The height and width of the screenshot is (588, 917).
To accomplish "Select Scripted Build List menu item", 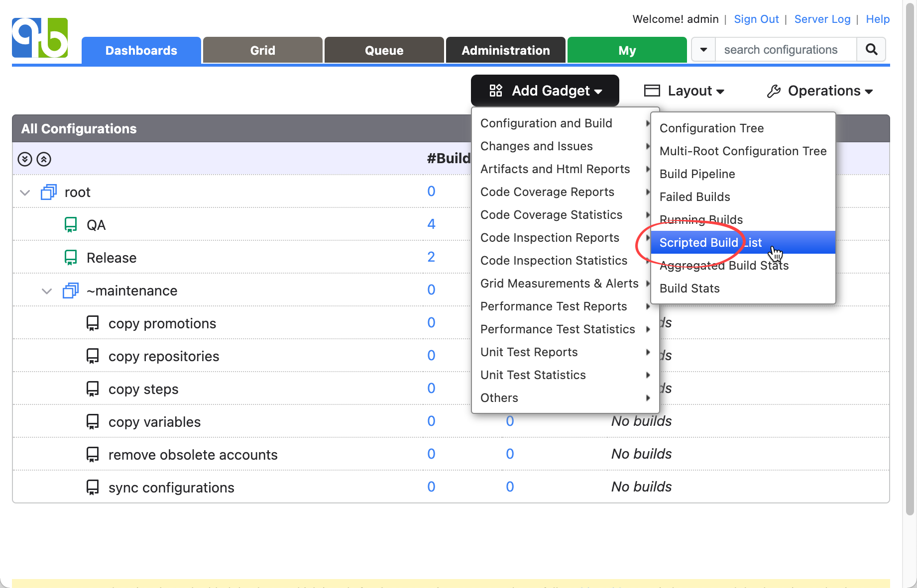I will tap(710, 243).
